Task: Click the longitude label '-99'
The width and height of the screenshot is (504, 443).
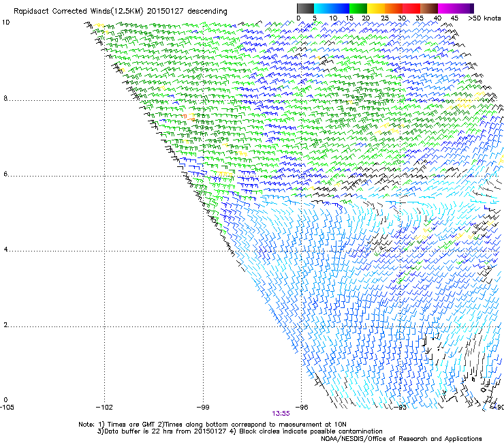Action: coord(203,408)
